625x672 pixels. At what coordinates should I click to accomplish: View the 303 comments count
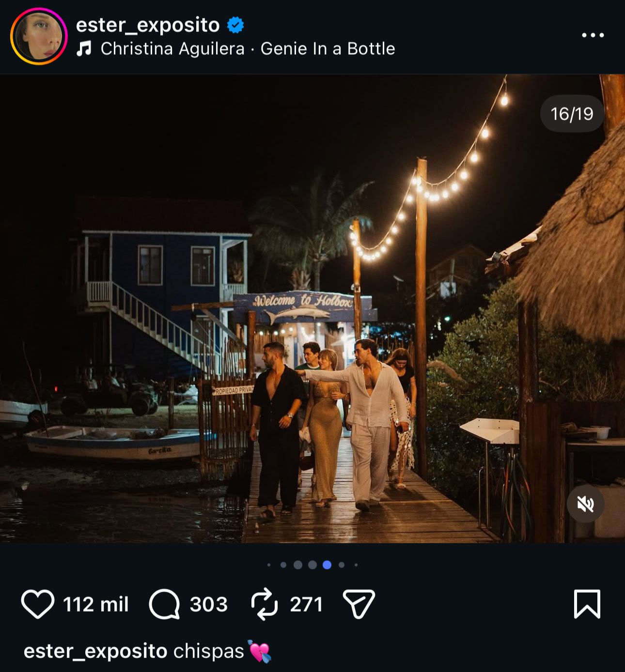coord(208,604)
